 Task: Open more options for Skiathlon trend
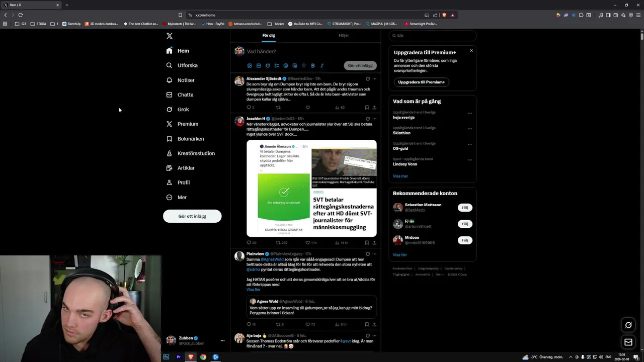coord(470,129)
